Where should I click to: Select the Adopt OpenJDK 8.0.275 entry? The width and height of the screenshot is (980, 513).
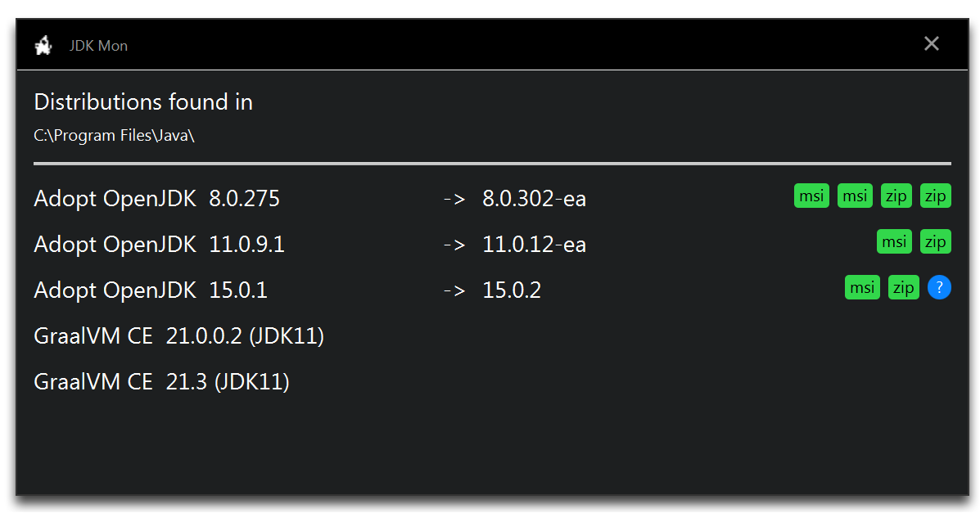pyautogui.click(x=157, y=199)
